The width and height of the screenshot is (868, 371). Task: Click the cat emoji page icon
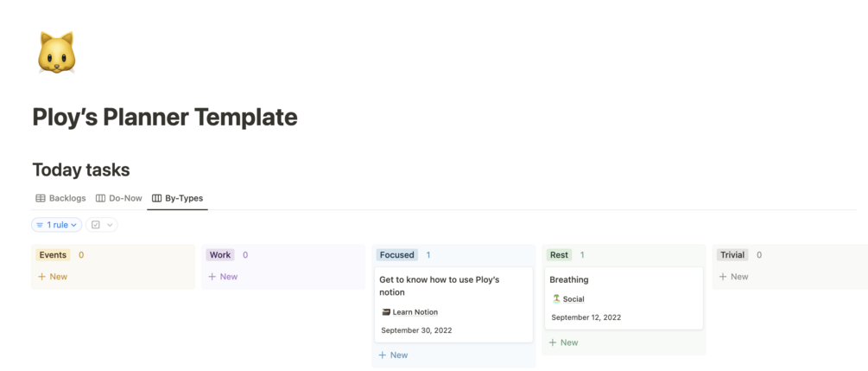pos(56,53)
